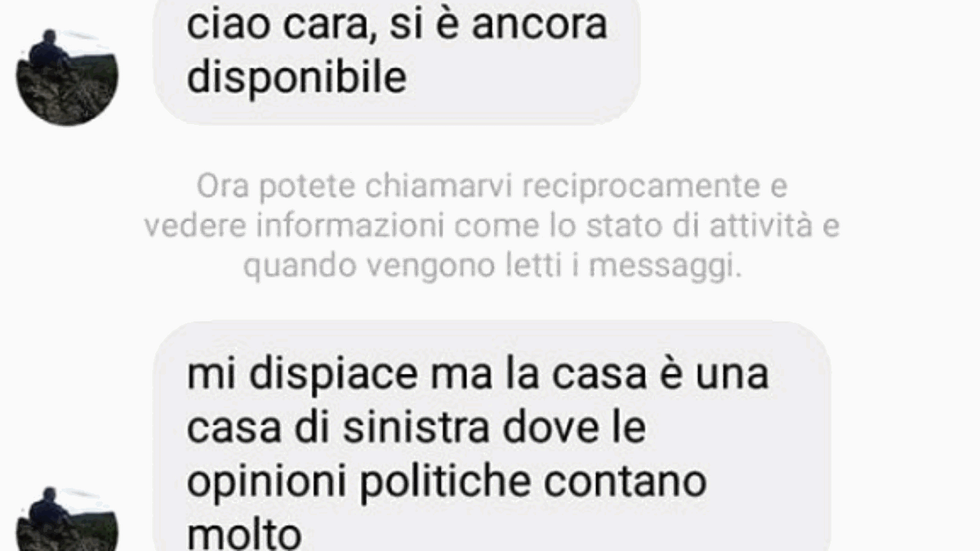
Task: Click the notice line "quando vengono letti i messaggi."
Action: click(x=492, y=267)
